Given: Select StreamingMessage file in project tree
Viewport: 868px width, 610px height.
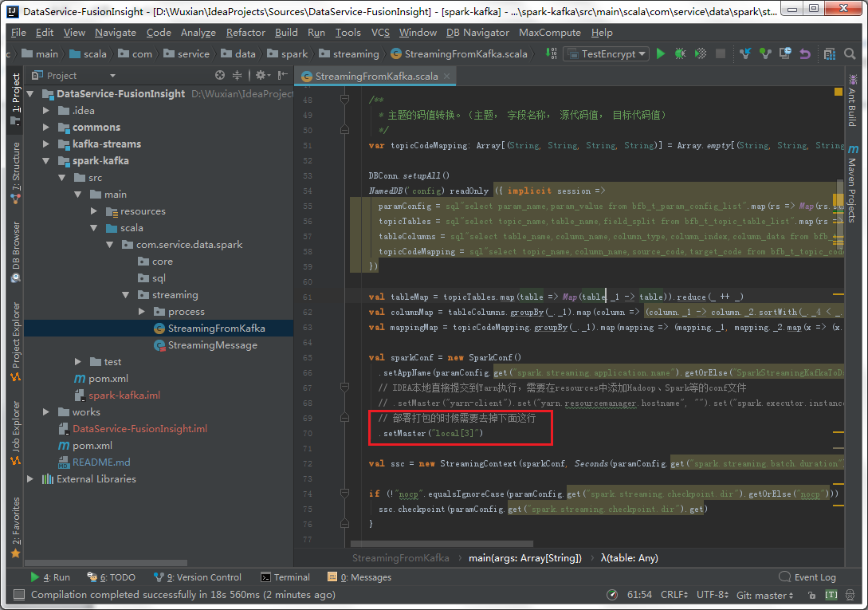Looking at the screenshot, I should [x=212, y=345].
